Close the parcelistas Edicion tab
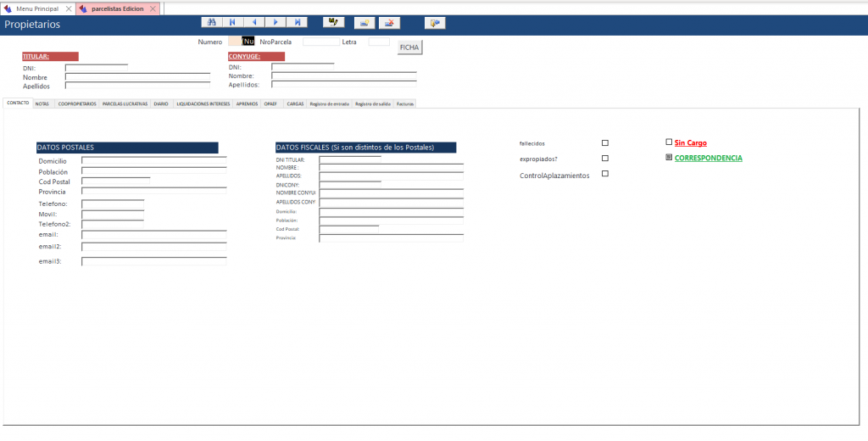Viewport: 868px width, 441px height. coord(153,8)
